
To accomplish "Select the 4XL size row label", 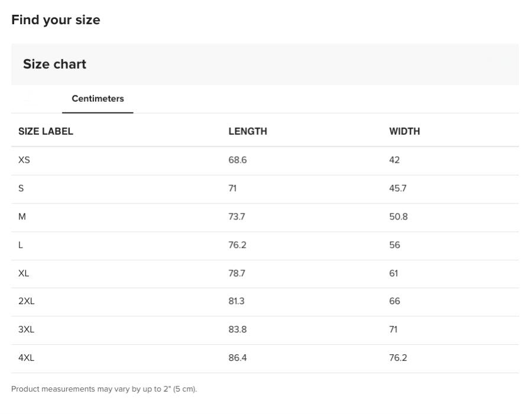I will 27,358.
